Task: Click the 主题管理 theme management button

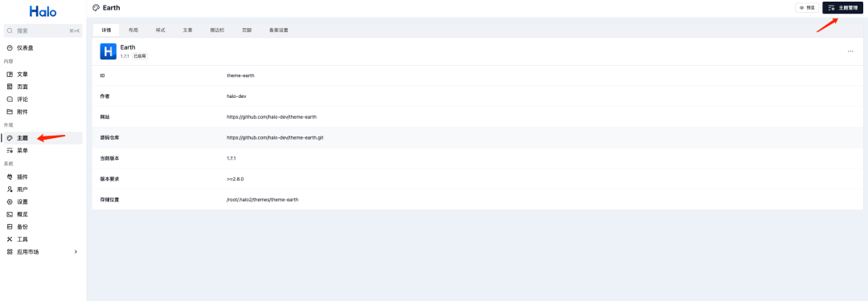Action: [842, 8]
